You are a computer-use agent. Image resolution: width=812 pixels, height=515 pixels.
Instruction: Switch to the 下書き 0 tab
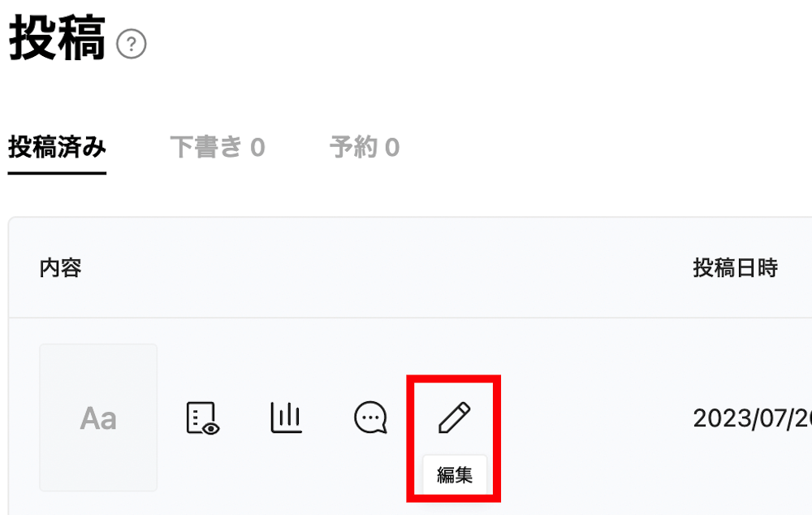point(218,147)
